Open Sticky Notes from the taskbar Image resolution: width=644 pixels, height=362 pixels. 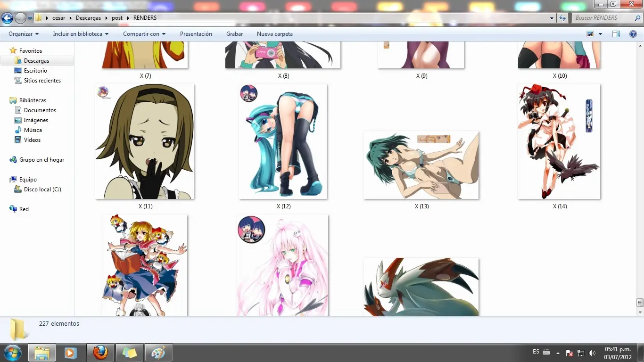point(129,353)
